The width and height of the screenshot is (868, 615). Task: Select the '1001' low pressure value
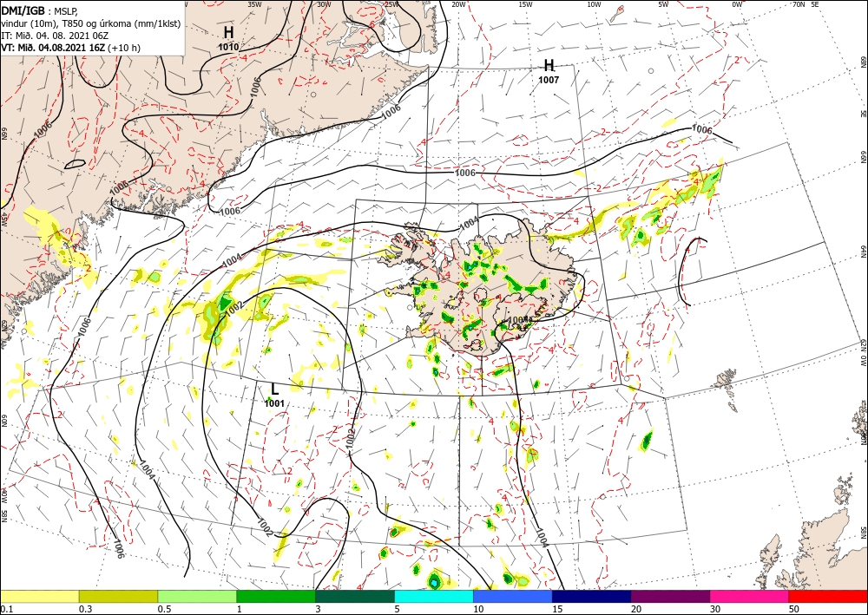click(x=274, y=403)
